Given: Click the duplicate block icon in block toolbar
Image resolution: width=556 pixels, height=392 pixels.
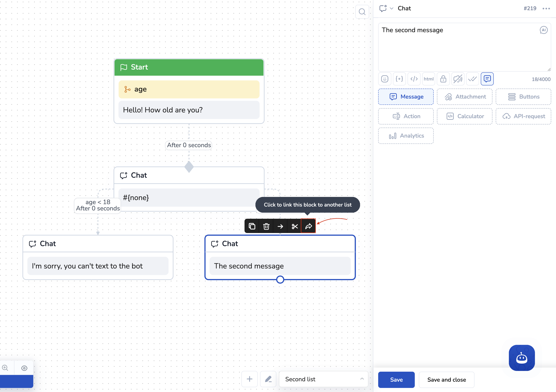Looking at the screenshot, I should [x=252, y=226].
